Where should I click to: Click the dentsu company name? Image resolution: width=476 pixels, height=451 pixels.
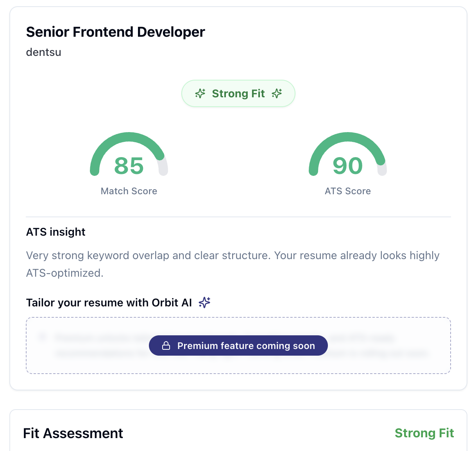tap(43, 52)
